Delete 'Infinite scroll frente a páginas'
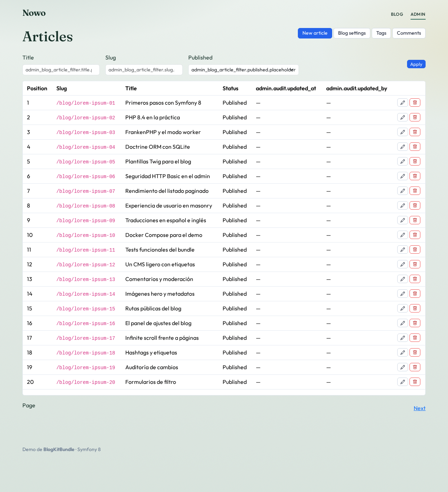This screenshot has height=492, width=448. click(x=415, y=338)
